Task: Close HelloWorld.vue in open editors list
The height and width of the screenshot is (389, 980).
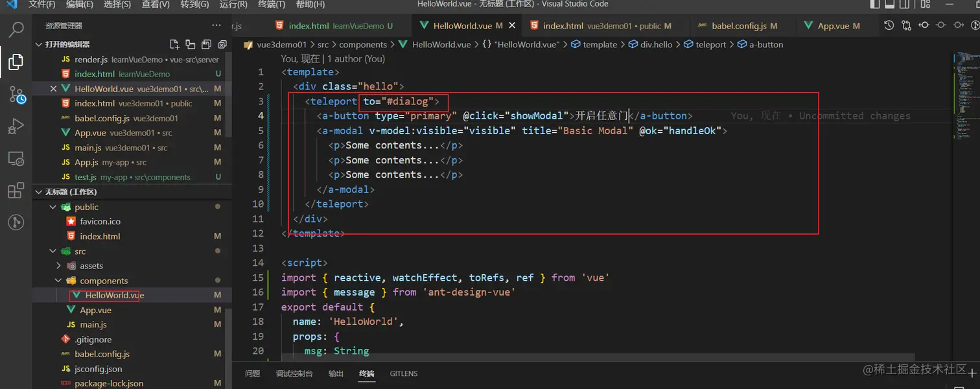Action: 53,89
